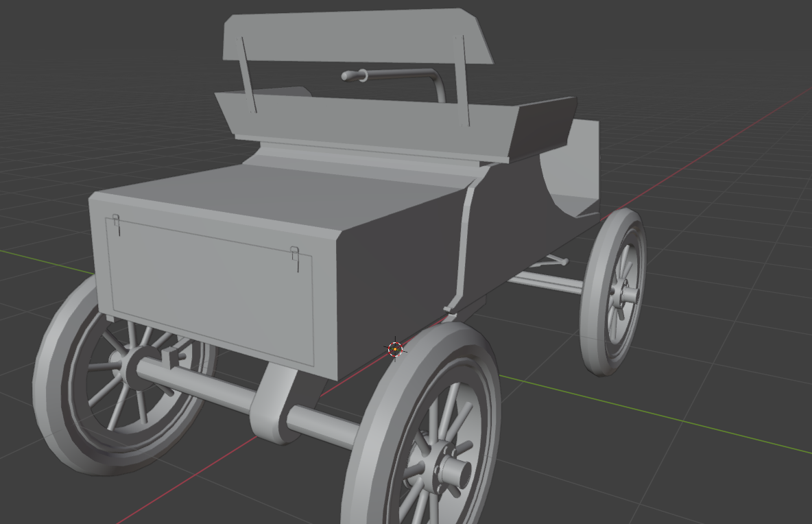Select the rear axle rod near right wheel
The image size is (812, 524).
[548, 282]
